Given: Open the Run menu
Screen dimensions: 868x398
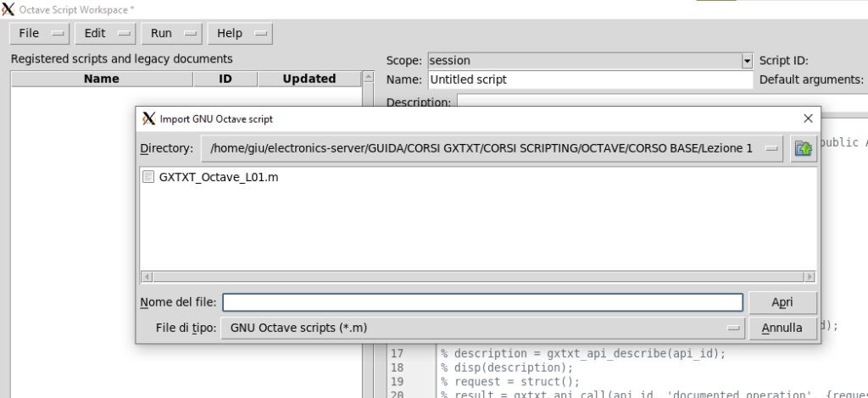Looking at the screenshot, I should [171, 33].
